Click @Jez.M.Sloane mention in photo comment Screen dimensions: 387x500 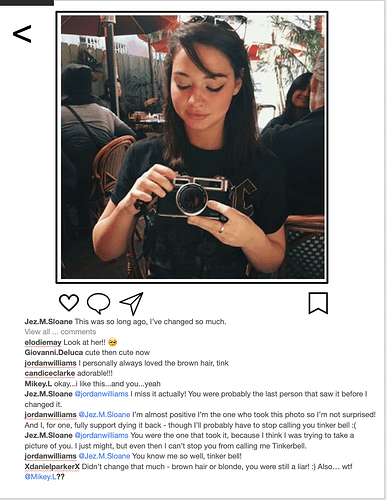click(x=104, y=415)
